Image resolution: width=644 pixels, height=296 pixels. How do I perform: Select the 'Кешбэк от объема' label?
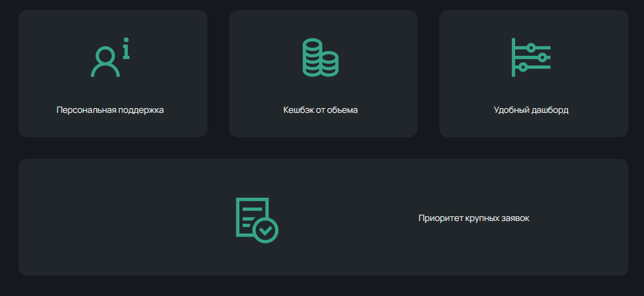320,110
